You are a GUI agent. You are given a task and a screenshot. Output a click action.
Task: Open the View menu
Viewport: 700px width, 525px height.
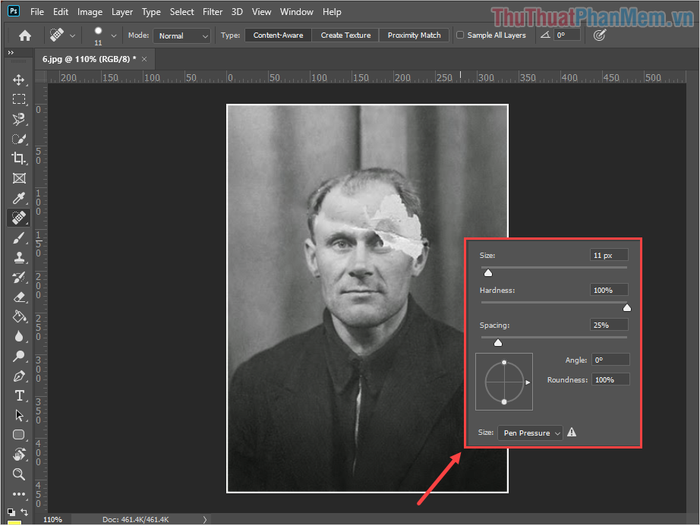point(261,12)
